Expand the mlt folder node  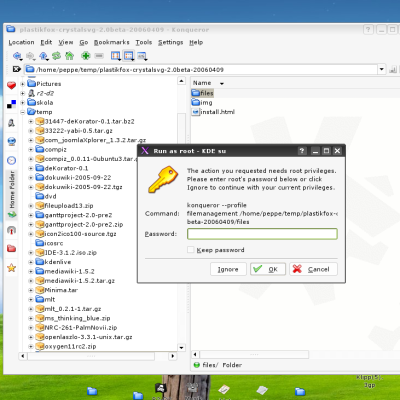pos(31,299)
